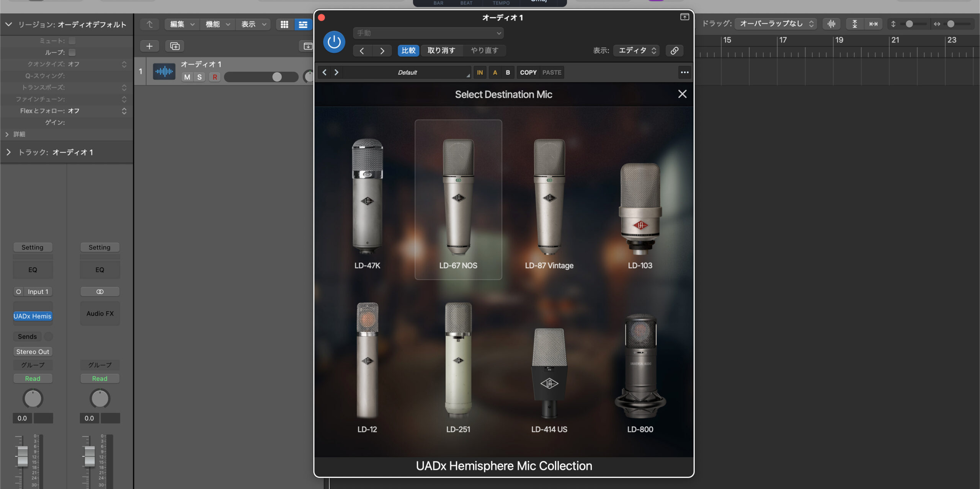Switch to the A state in the plugin
This screenshot has height=489, width=980.
pyautogui.click(x=495, y=72)
